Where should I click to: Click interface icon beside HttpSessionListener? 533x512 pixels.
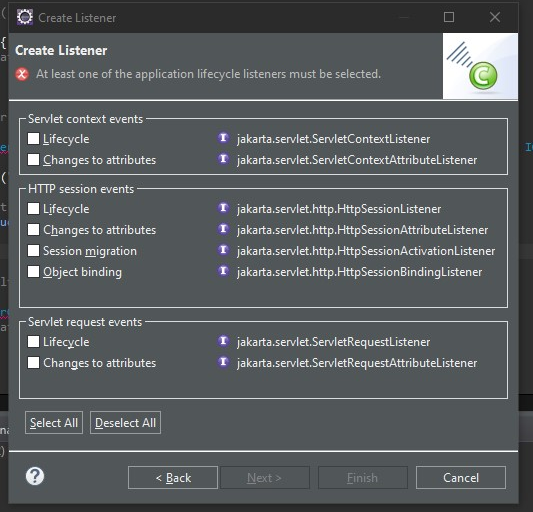tap(223, 208)
